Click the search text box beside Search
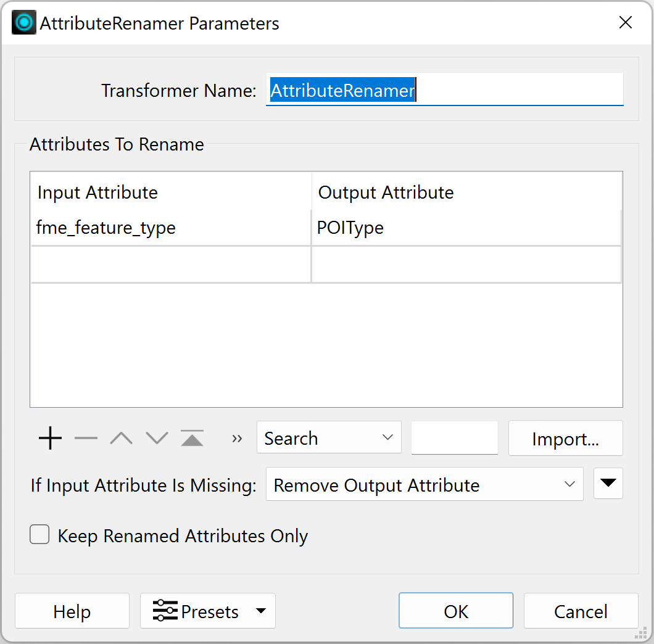The image size is (654, 644). [x=455, y=437]
